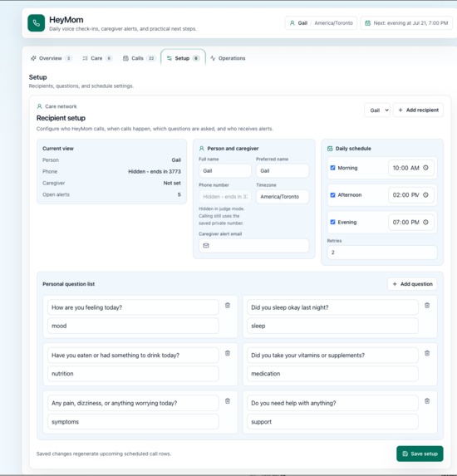Edit the 'Any pain, dizziness' question text
457x476 pixels.
pos(133,403)
